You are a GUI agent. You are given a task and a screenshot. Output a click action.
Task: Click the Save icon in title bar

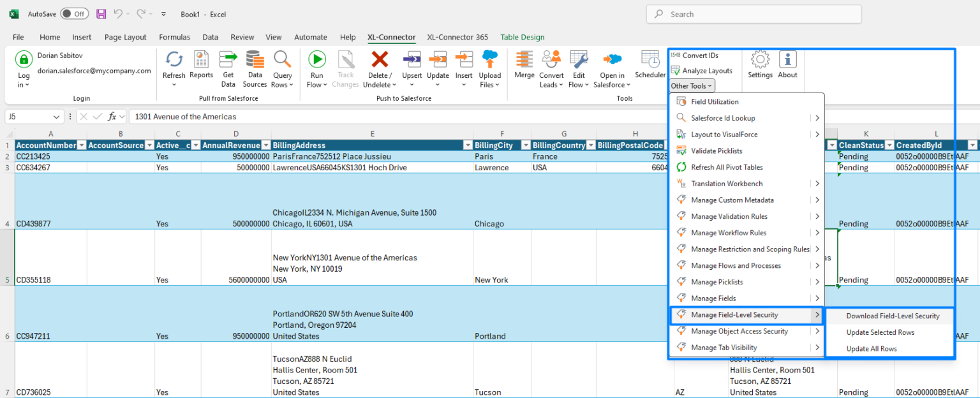pyautogui.click(x=101, y=14)
